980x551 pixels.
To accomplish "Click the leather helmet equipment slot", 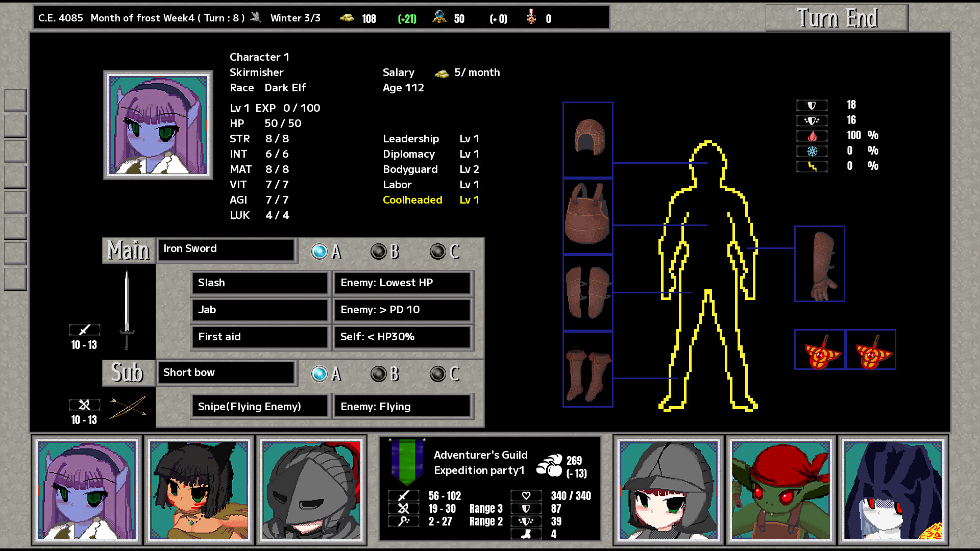I will [587, 139].
